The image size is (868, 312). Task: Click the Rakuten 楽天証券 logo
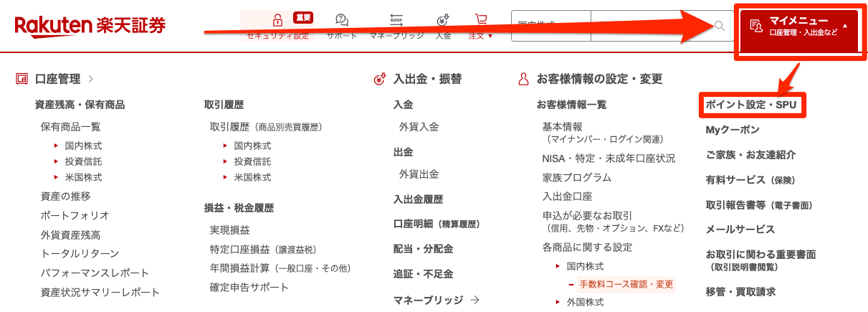pos(90,26)
